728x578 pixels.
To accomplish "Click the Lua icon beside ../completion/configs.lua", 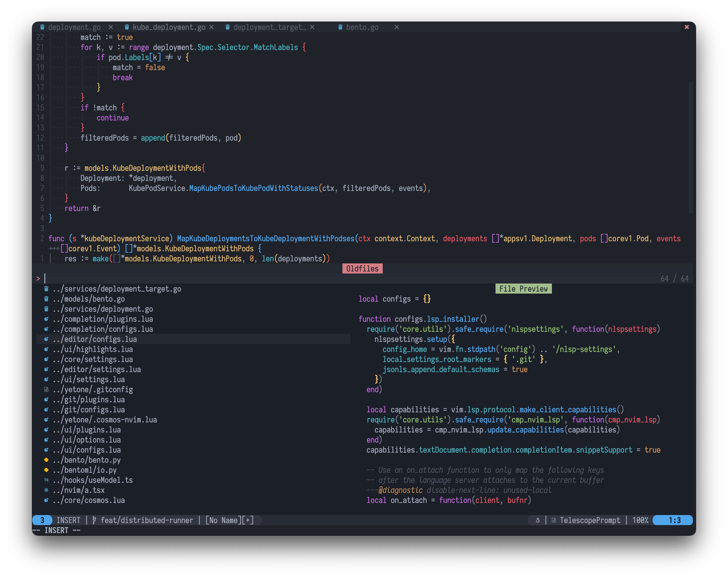I will (46, 329).
